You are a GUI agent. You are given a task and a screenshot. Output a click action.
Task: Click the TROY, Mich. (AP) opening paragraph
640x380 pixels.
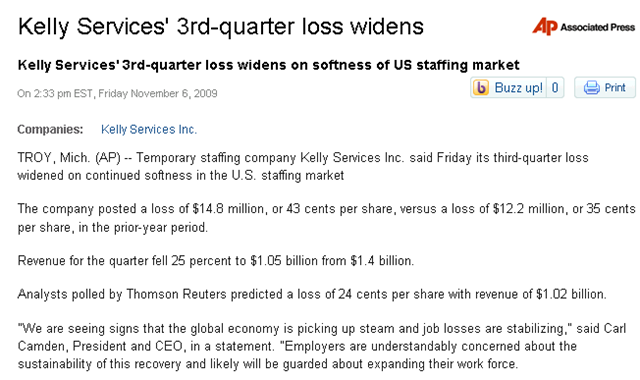click(303, 167)
